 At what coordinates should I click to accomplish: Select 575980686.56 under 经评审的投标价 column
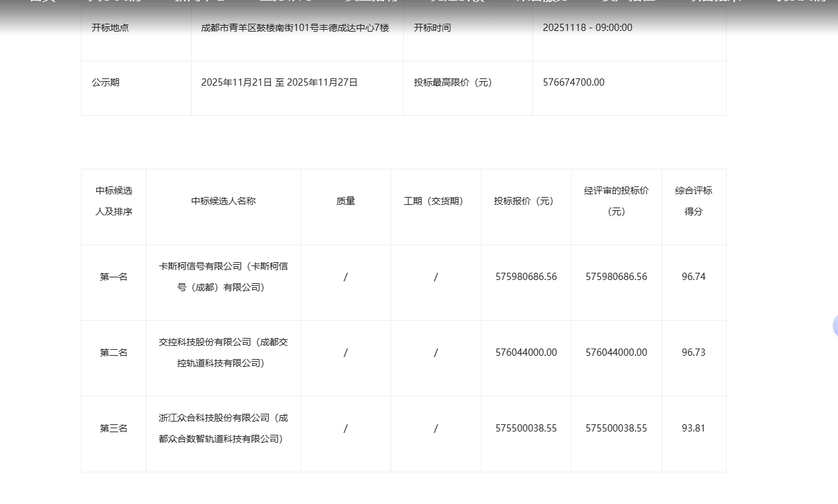click(617, 277)
